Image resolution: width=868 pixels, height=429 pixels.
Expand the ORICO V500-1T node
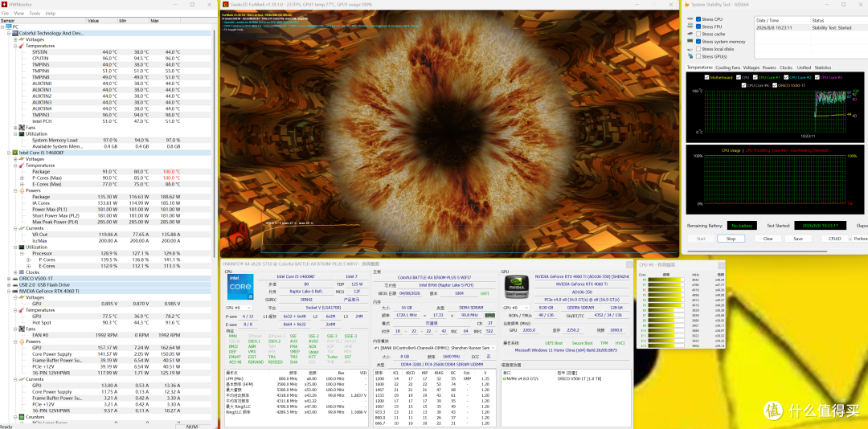tap(9, 279)
